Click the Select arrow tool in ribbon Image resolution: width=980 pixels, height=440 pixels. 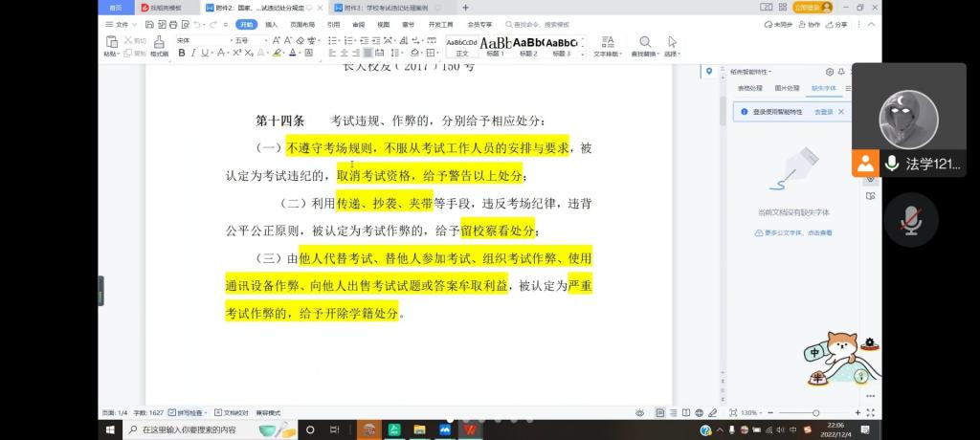click(x=672, y=45)
